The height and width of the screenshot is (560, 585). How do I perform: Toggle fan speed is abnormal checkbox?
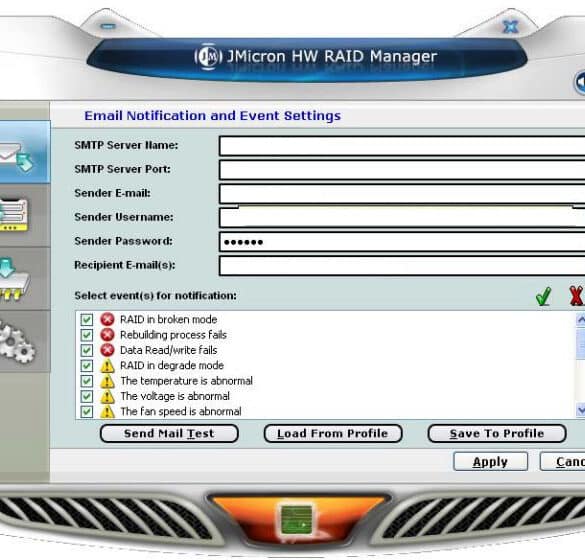[x=87, y=412]
